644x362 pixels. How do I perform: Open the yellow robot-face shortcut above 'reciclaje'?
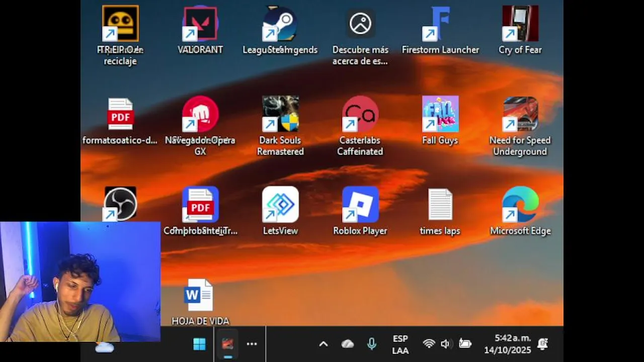(x=120, y=24)
